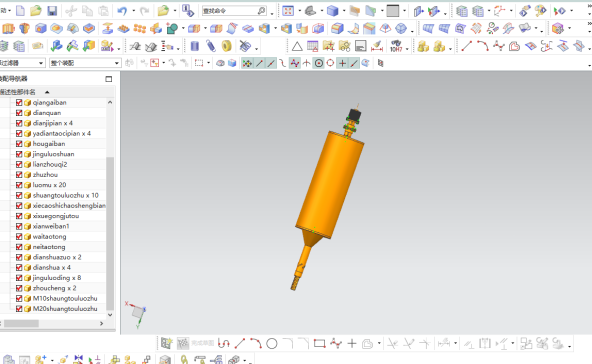Viewport: 592px width, 364px height.
Task: Click the triangle datum icon
Action: click(297, 46)
